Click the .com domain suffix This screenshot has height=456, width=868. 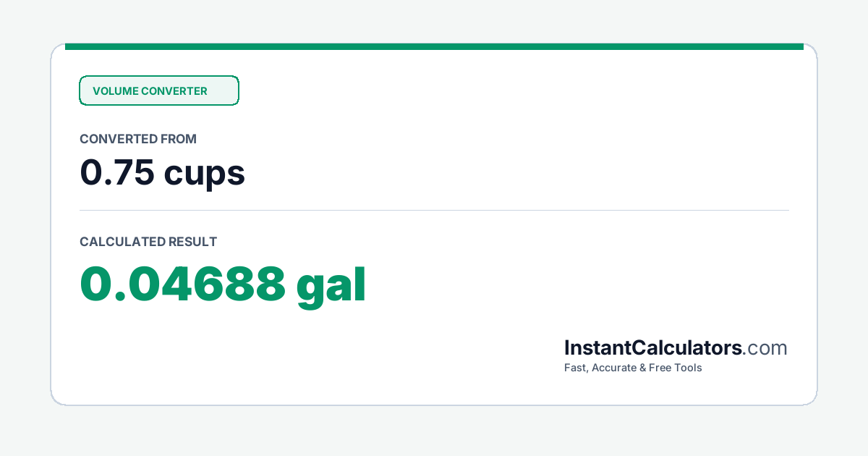[x=765, y=348]
